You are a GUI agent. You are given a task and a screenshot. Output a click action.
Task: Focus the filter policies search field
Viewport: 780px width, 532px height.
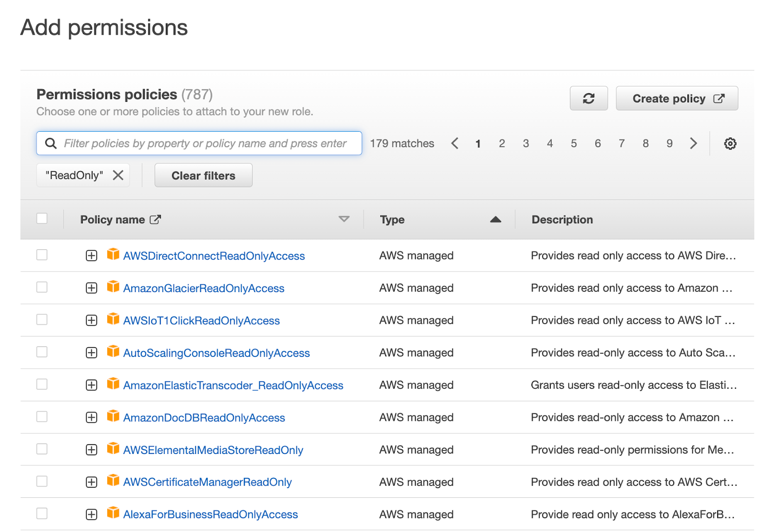coord(199,143)
